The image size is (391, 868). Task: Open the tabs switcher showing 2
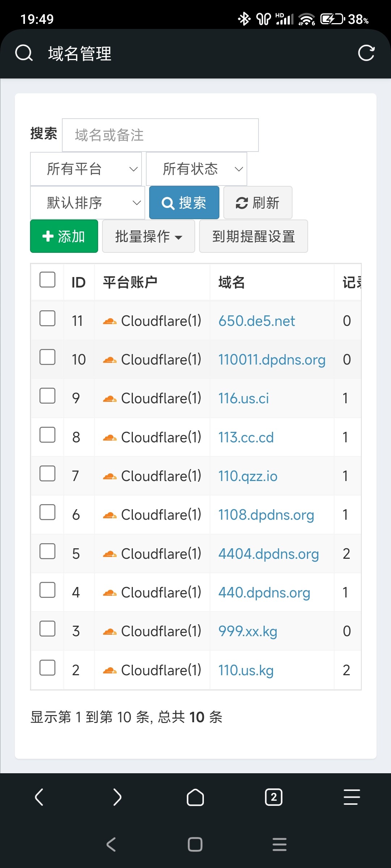(x=274, y=797)
